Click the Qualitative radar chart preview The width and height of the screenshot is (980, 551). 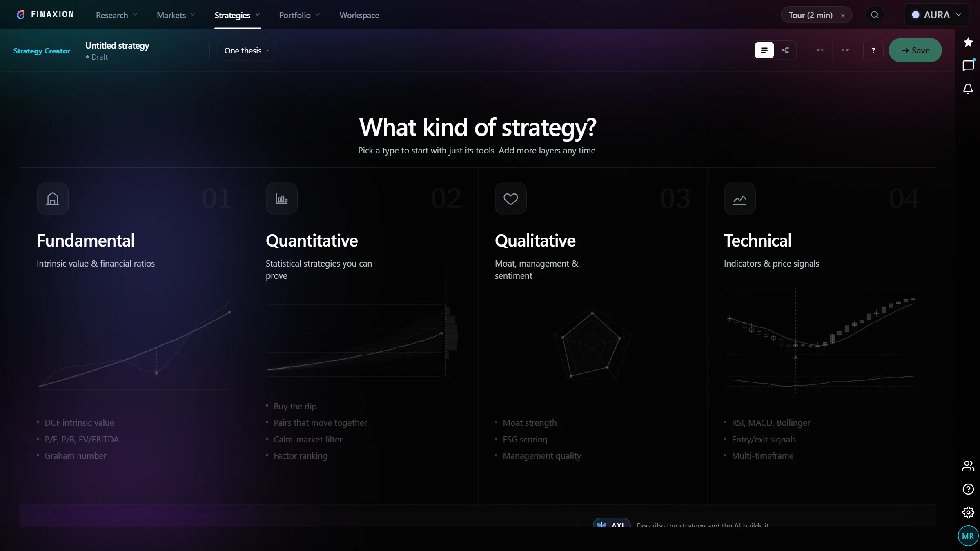(592, 343)
